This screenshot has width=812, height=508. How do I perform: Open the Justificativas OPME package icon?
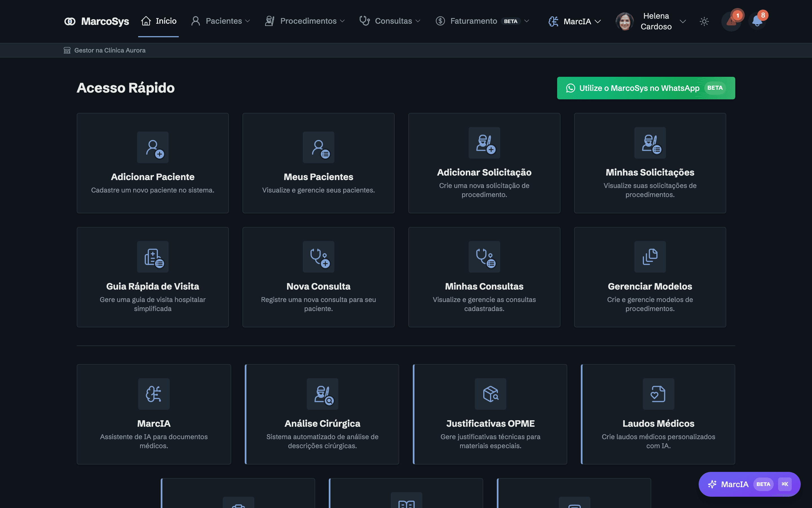coord(490,394)
